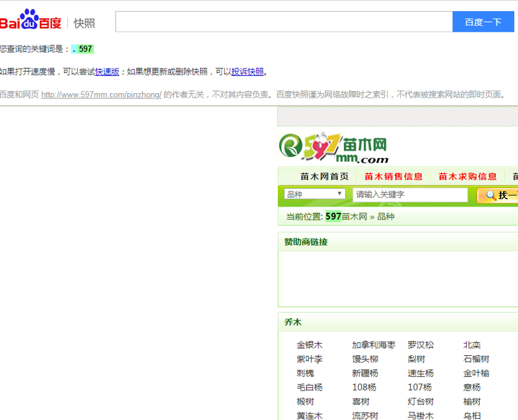This screenshot has height=420, width=518.
Task: Click 品种 in the breadcrumb
Action: (x=386, y=217)
